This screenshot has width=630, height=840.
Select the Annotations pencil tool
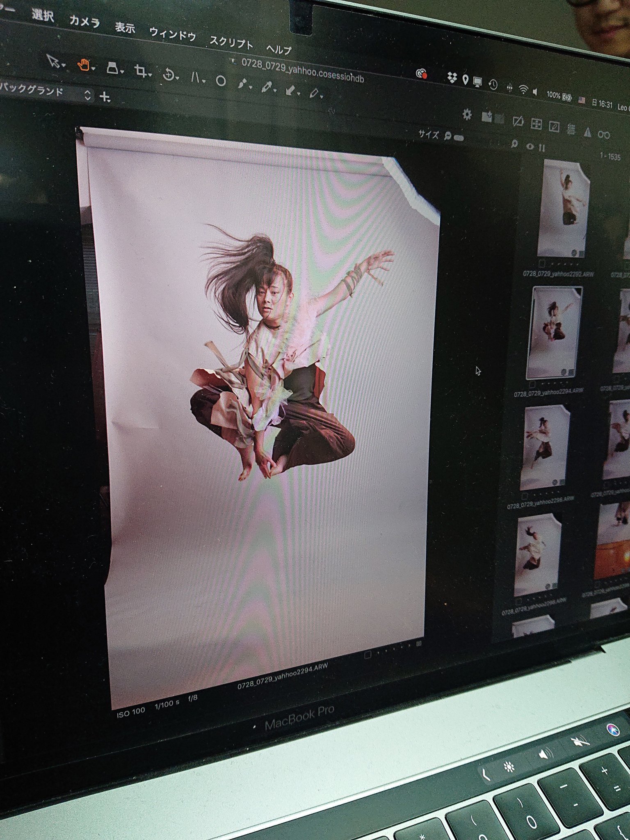(313, 93)
